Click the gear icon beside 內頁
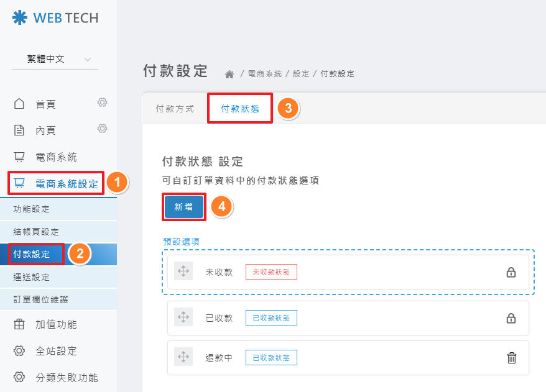Image resolution: width=546 pixels, height=392 pixels. pos(103,129)
